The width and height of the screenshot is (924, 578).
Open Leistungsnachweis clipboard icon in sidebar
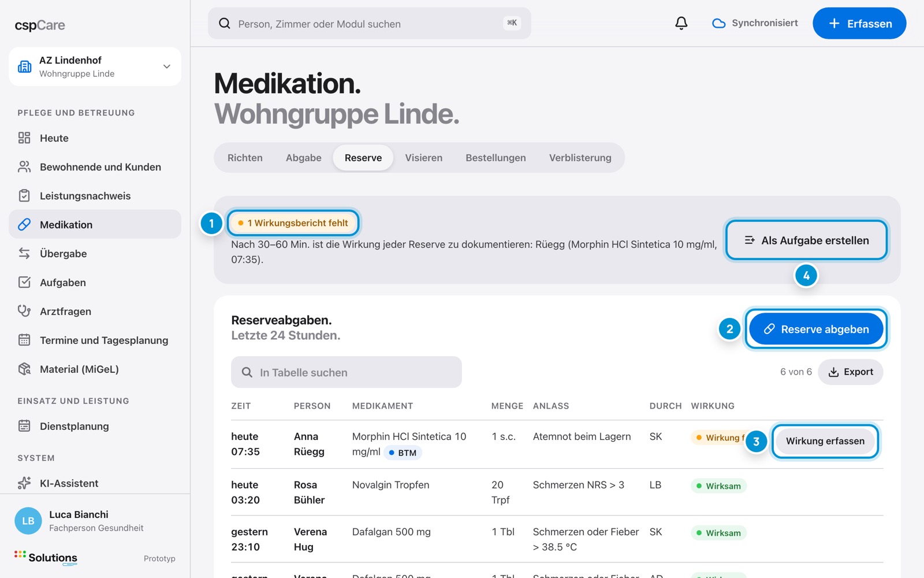(x=24, y=195)
